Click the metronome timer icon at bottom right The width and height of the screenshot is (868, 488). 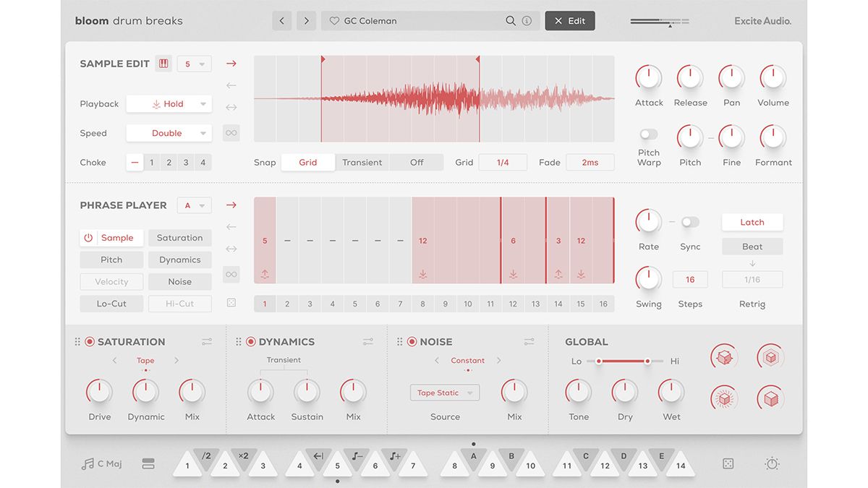(772, 463)
